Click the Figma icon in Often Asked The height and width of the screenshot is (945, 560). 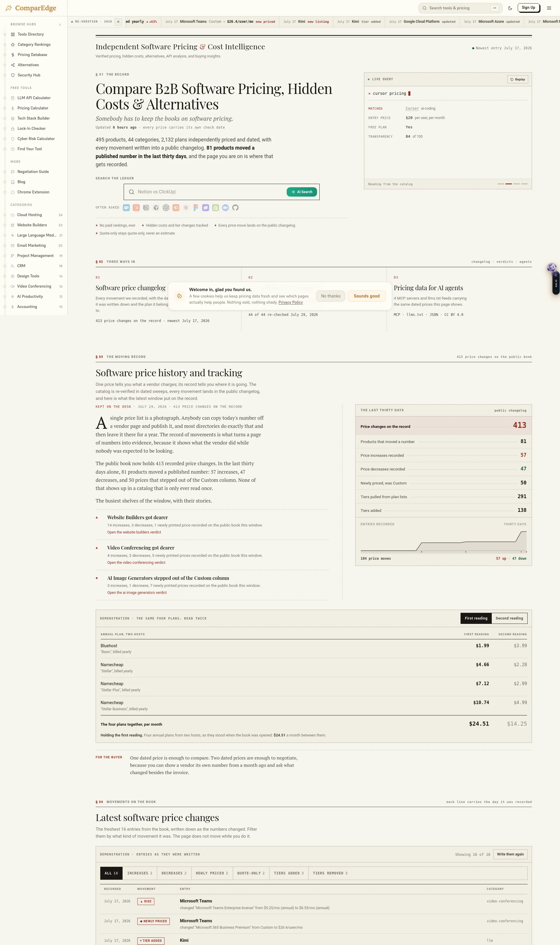(195, 207)
